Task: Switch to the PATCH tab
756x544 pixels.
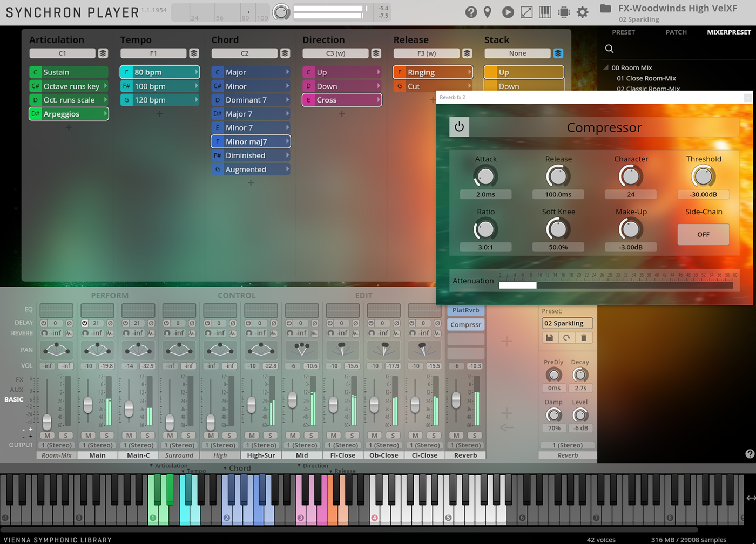Action: point(676,32)
